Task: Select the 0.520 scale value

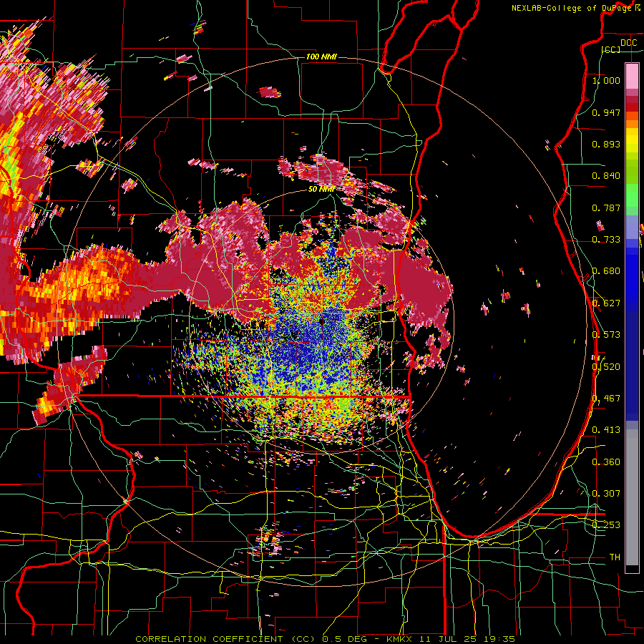Action: [x=606, y=367]
